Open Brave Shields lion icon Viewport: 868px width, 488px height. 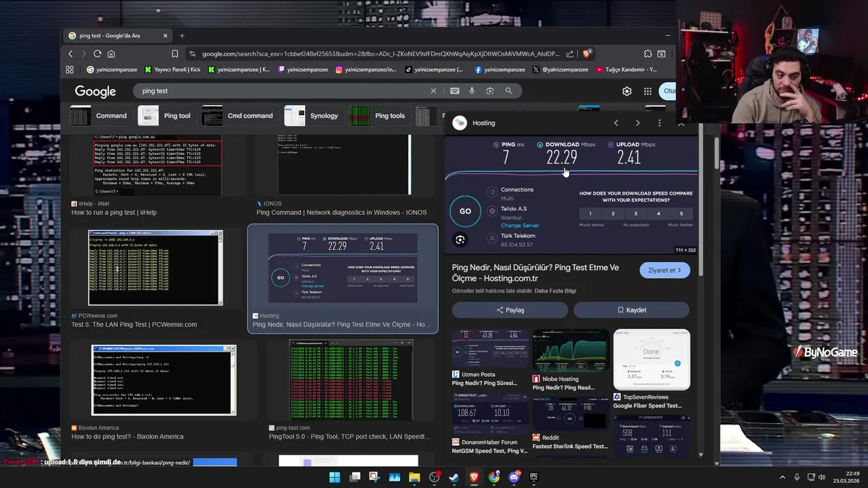587,54
